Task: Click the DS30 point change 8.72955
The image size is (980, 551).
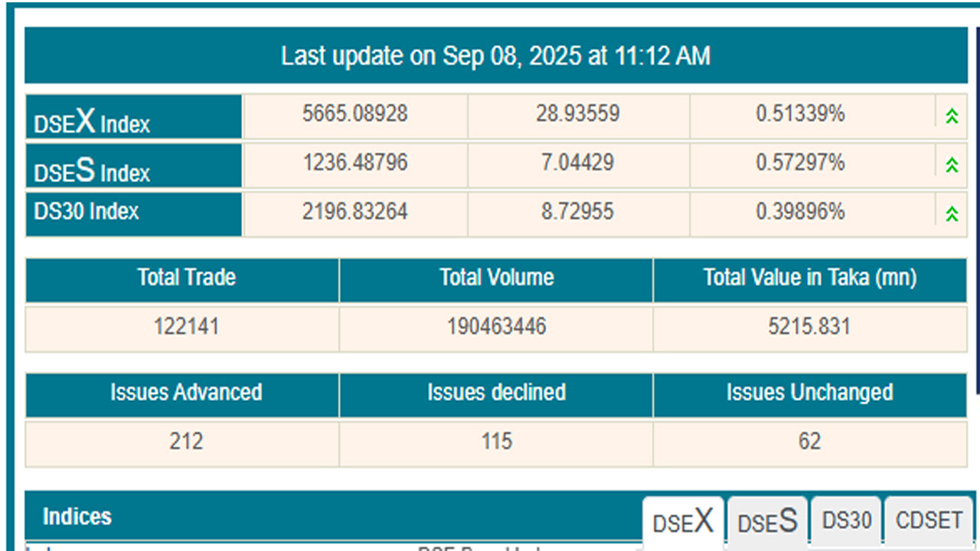Action: click(577, 212)
